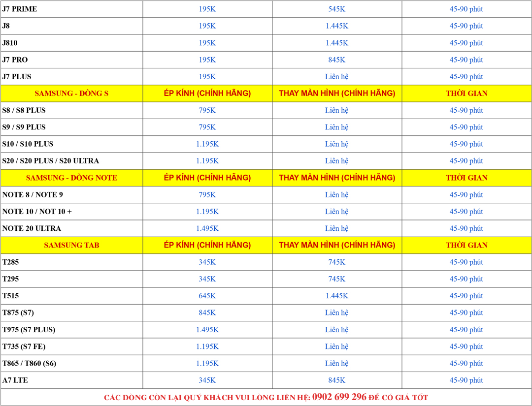532x406 pixels.
Task: Select ÉP KÍNH header in the DÒNG S section
Action: click(x=207, y=93)
